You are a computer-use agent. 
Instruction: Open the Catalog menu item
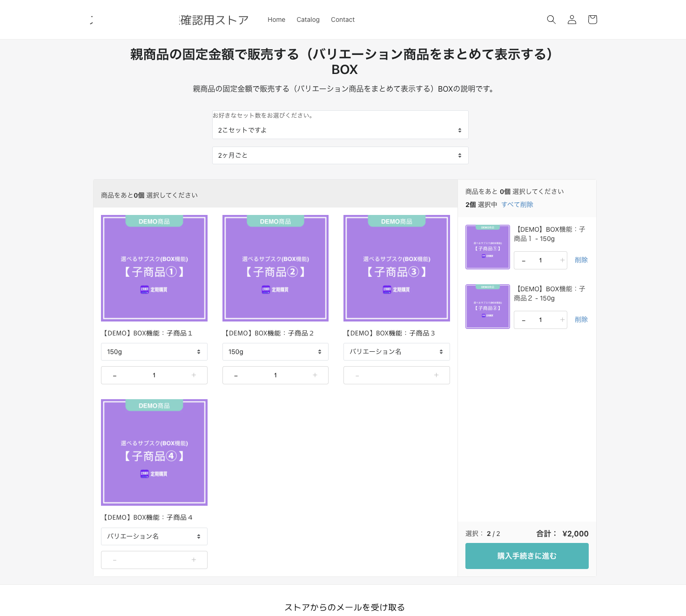click(308, 20)
